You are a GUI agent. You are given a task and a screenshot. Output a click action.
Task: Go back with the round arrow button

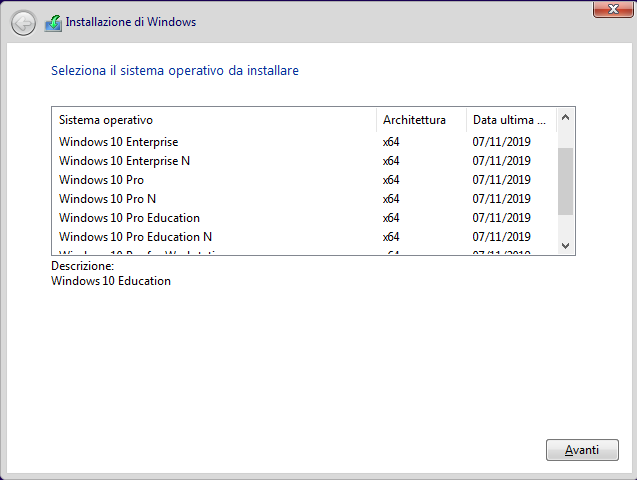tap(23, 23)
